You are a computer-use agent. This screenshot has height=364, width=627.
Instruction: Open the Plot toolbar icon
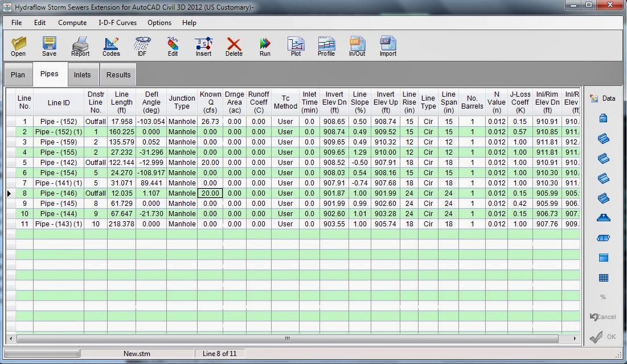296,45
